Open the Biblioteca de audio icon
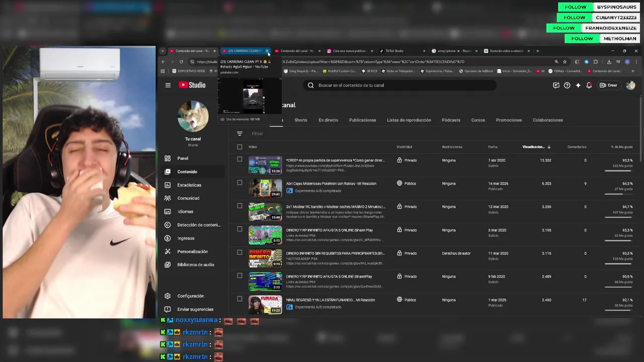 pos(168,264)
